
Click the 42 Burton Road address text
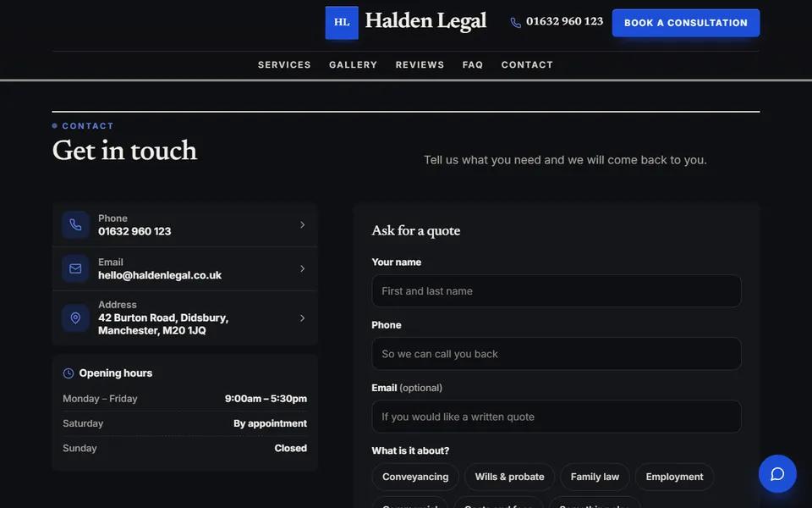coord(163,324)
